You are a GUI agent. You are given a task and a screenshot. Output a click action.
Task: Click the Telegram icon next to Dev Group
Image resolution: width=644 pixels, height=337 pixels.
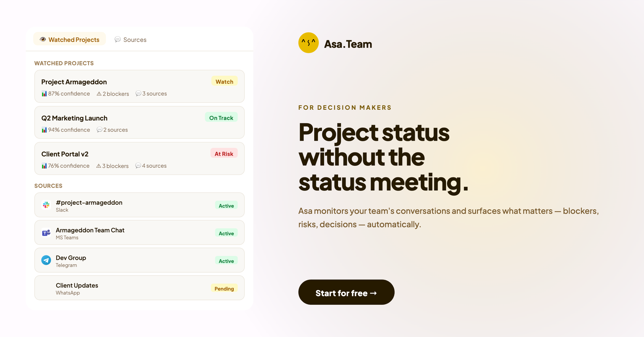click(x=46, y=260)
